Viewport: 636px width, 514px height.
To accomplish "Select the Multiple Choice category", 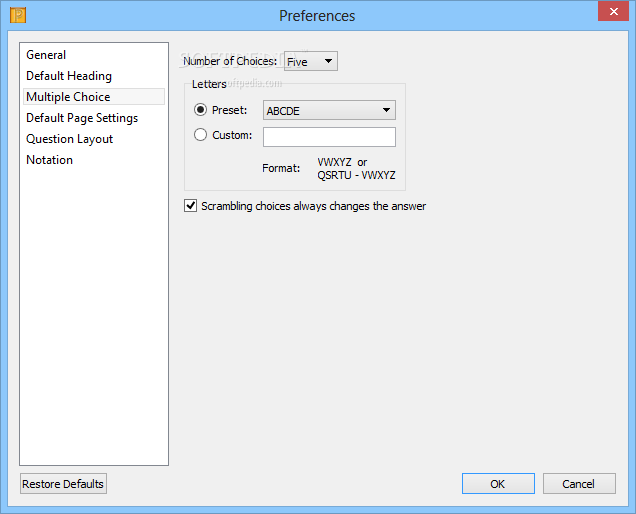I will tap(94, 97).
